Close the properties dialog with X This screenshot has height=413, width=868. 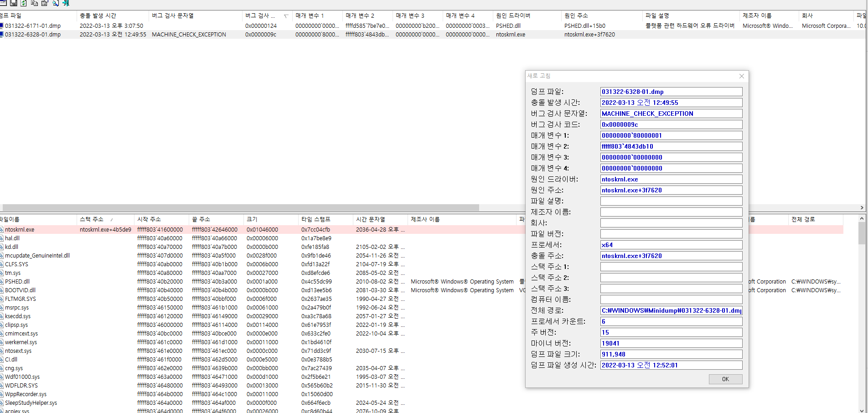tap(742, 76)
